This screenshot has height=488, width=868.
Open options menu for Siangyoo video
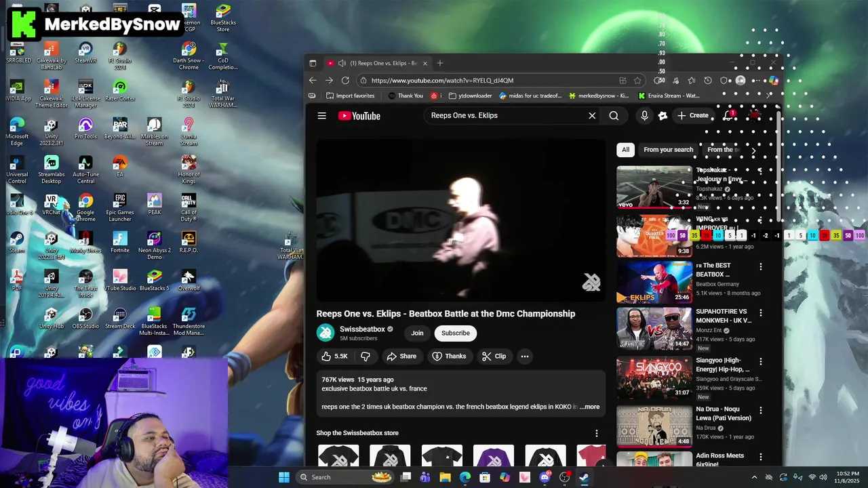pos(761,362)
